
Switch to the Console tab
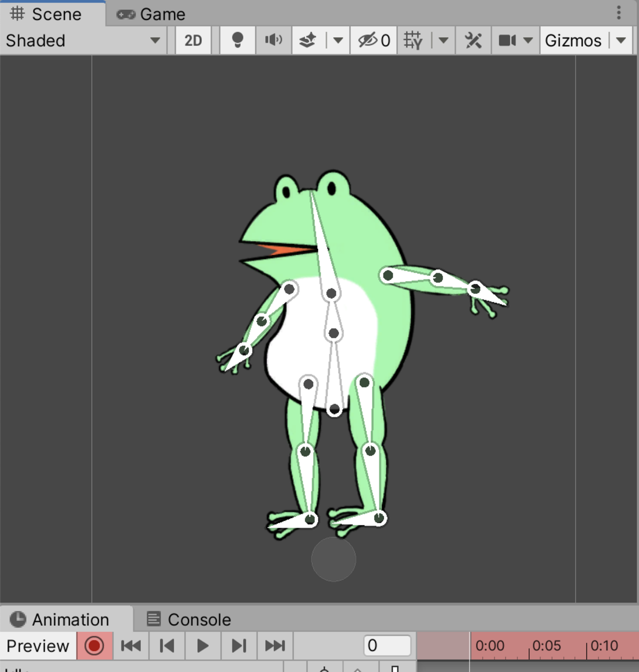point(189,619)
